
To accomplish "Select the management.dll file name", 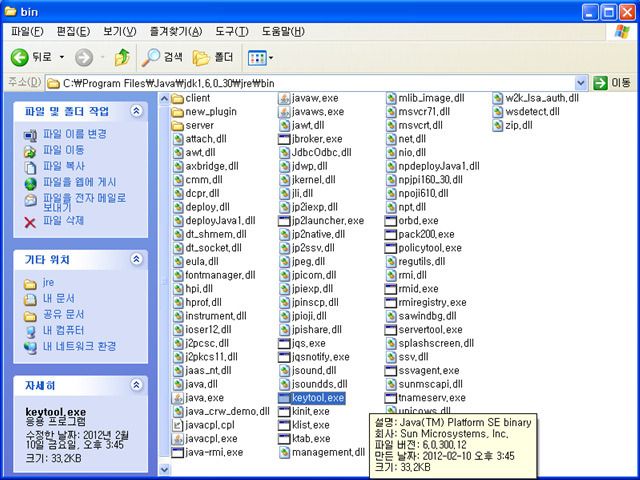I will [x=329, y=452].
